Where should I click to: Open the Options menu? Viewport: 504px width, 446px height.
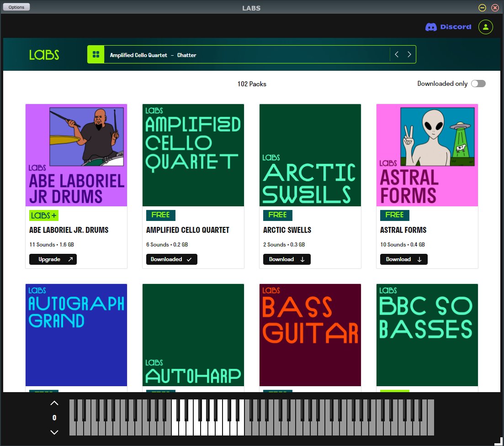[x=16, y=7]
